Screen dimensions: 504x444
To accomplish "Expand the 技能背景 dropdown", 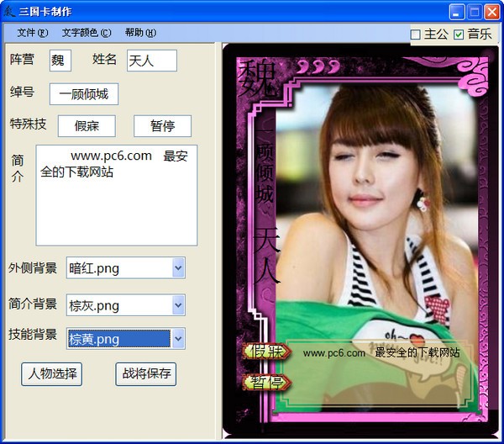I will (x=177, y=339).
